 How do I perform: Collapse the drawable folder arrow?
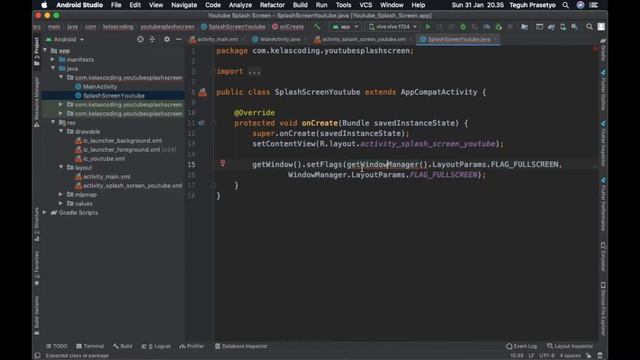coord(61,131)
